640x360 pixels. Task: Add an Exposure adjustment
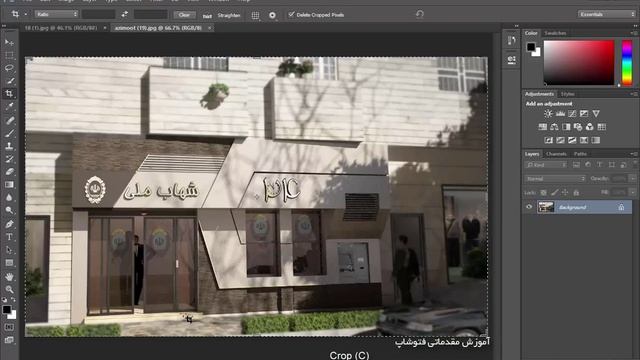tap(584, 113)
